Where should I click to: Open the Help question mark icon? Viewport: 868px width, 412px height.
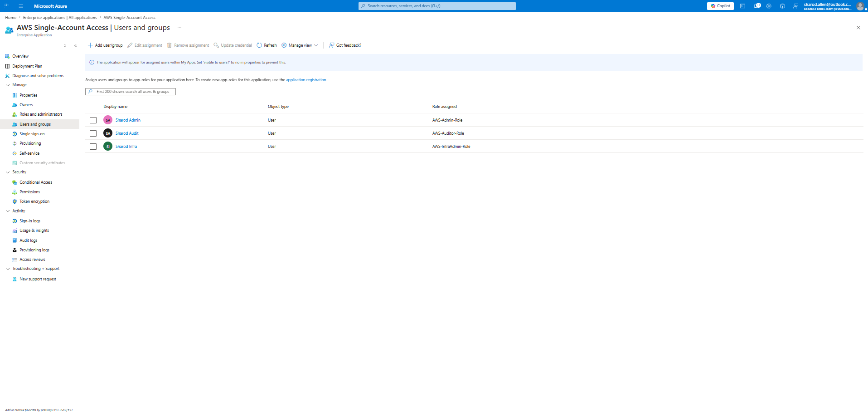782,6
